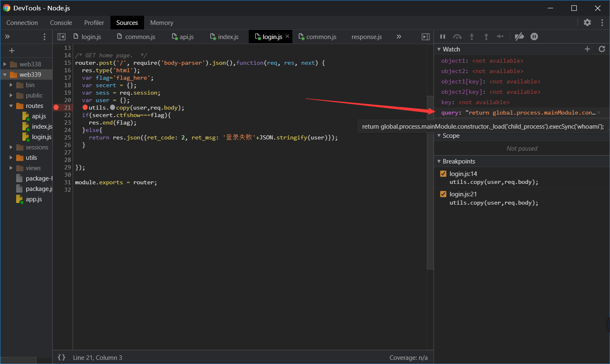
Task: Add a new watch expression
Action: (x=587, y=49)
